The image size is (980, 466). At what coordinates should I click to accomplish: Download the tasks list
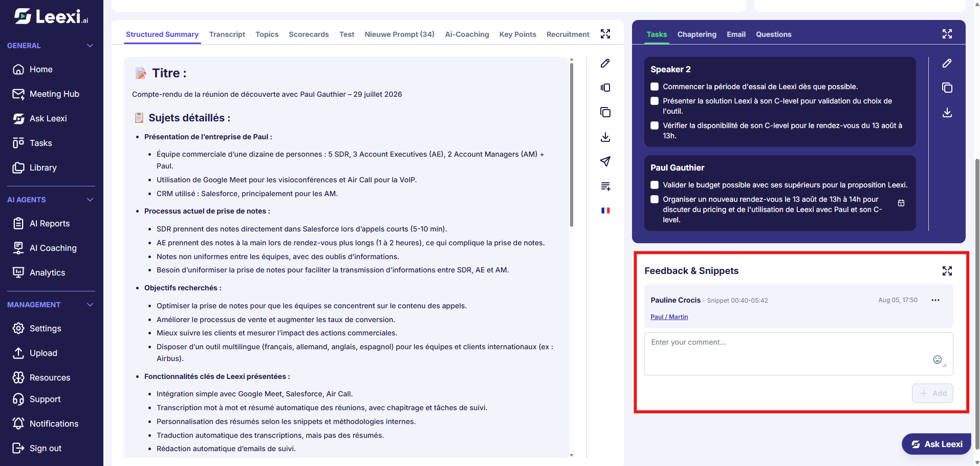coord(947,112)
